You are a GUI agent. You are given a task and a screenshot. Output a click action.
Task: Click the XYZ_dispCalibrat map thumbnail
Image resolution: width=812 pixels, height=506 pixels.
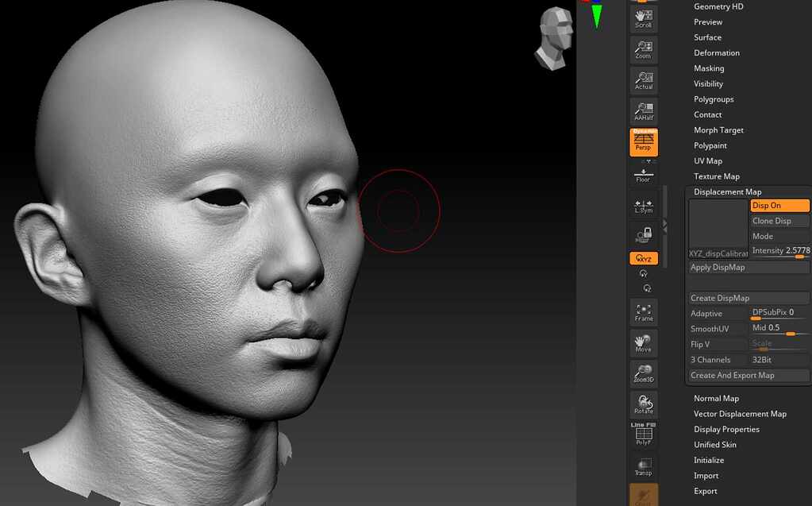(718, 226)
